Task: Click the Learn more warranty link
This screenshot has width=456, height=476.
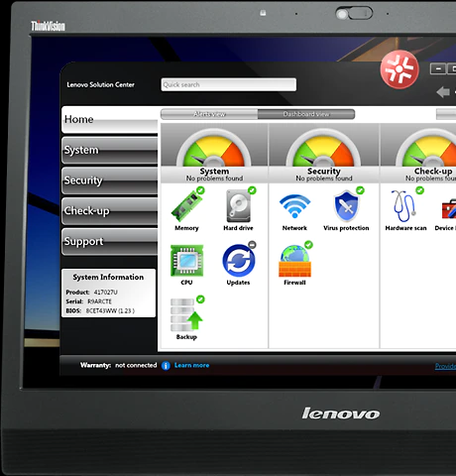Action: [x=191, y=365]
